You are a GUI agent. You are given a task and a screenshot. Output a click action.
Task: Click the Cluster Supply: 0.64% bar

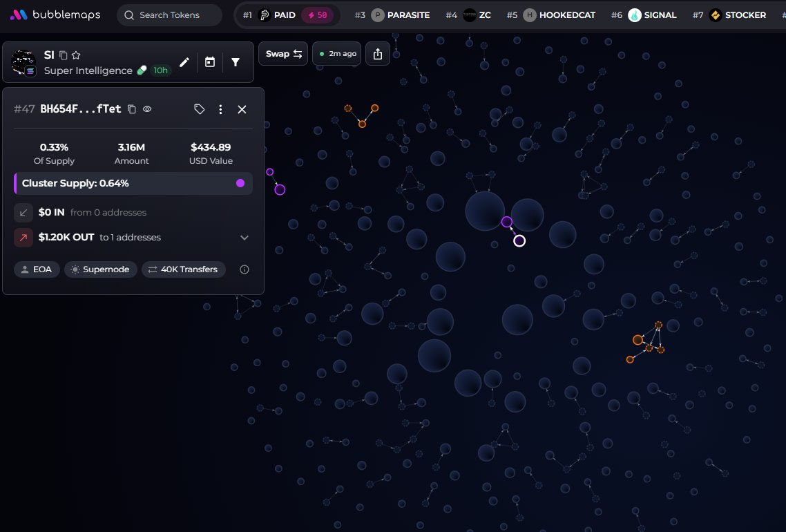click(x=133, y=184)
